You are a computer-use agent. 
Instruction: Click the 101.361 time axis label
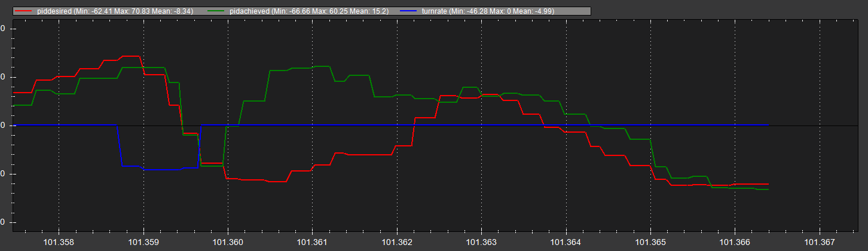coord(312,243)
